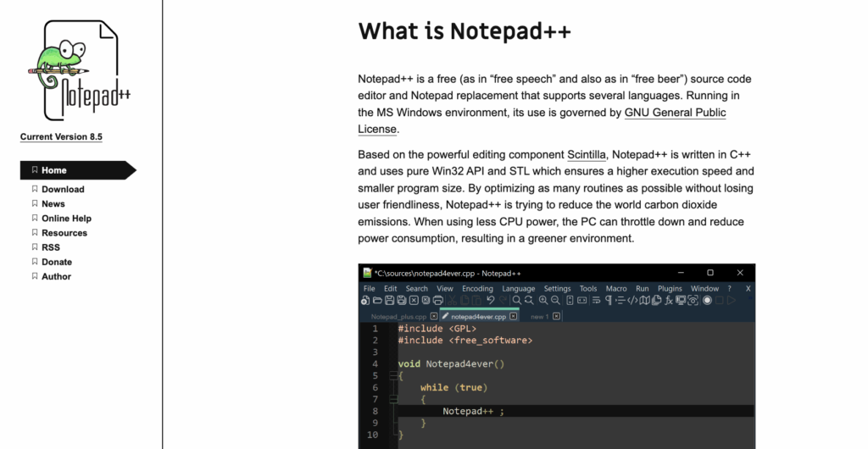Open the Language menu in the editor
868x449 pixels.
click(518, 288)
